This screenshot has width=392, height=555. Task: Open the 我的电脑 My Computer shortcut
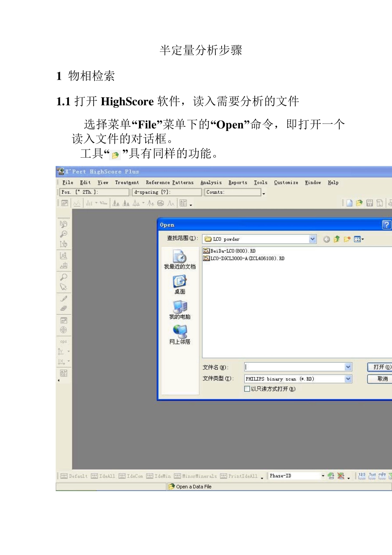point(180,310)
